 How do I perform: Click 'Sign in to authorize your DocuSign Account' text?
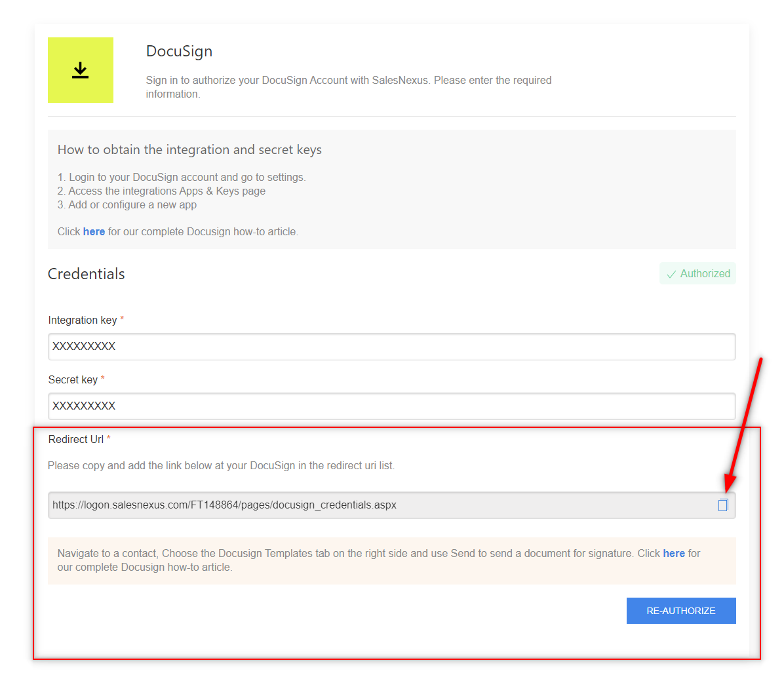pyautogui.click(x=349, y=87)
